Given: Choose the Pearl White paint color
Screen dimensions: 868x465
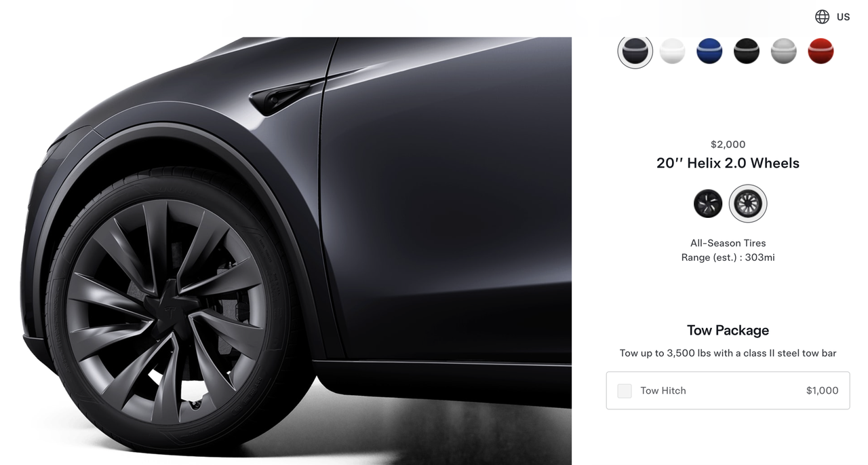Looking at the screenshot, I should [672, 51].
